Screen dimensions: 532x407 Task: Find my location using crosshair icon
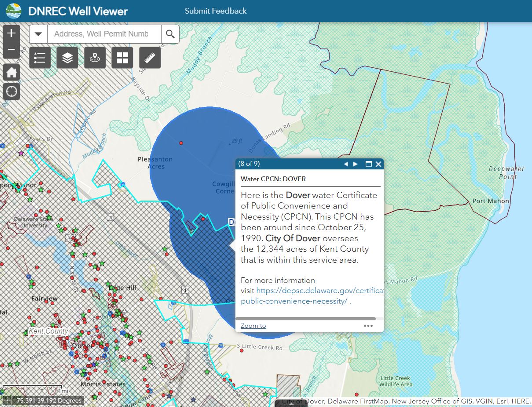click(x=11, y=91)
